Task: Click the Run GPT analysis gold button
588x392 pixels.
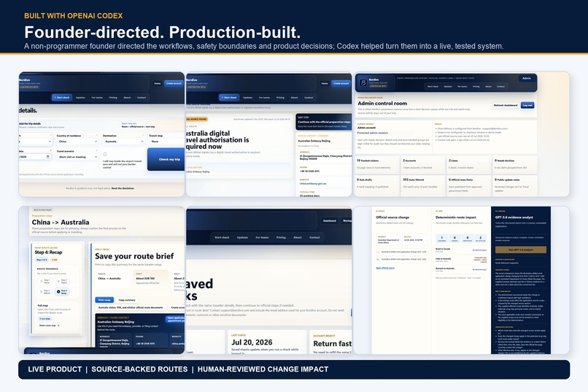Action: (x=520, y=250)
